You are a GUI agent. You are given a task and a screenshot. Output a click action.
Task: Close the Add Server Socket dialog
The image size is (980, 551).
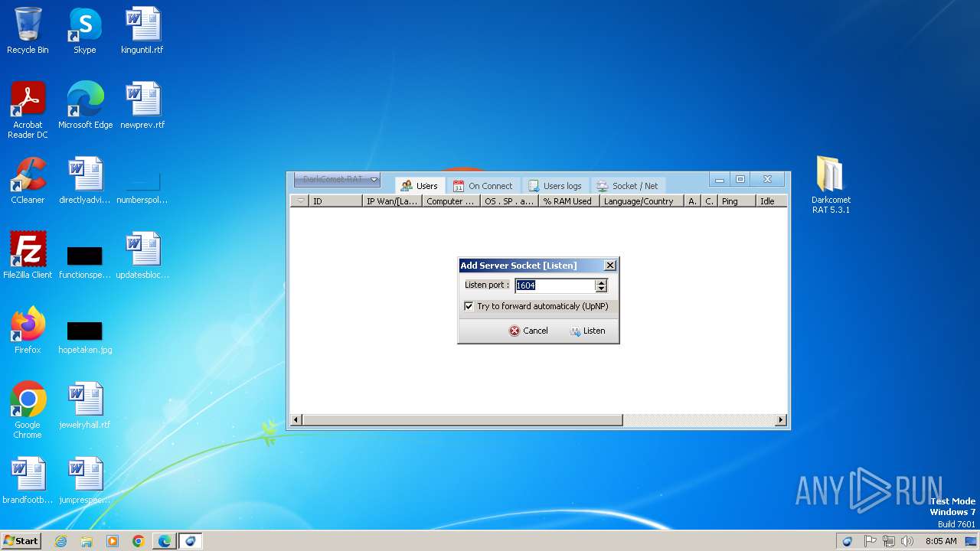609,266
